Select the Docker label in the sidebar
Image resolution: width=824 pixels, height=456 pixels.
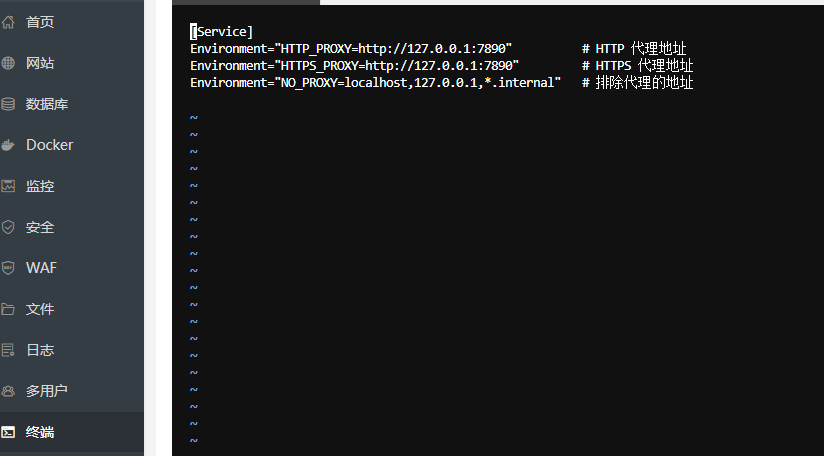[x=50, y=145]
